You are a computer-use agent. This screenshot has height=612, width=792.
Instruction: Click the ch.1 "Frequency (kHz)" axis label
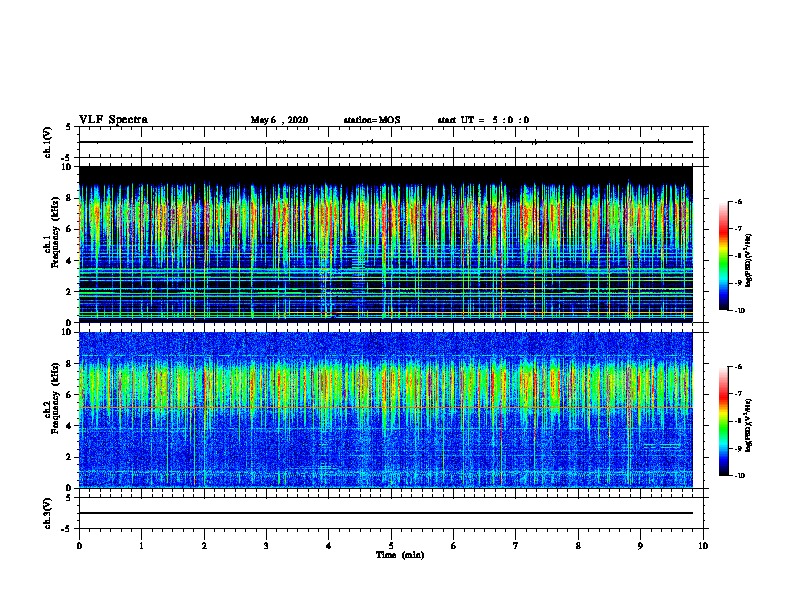[55, 232]
